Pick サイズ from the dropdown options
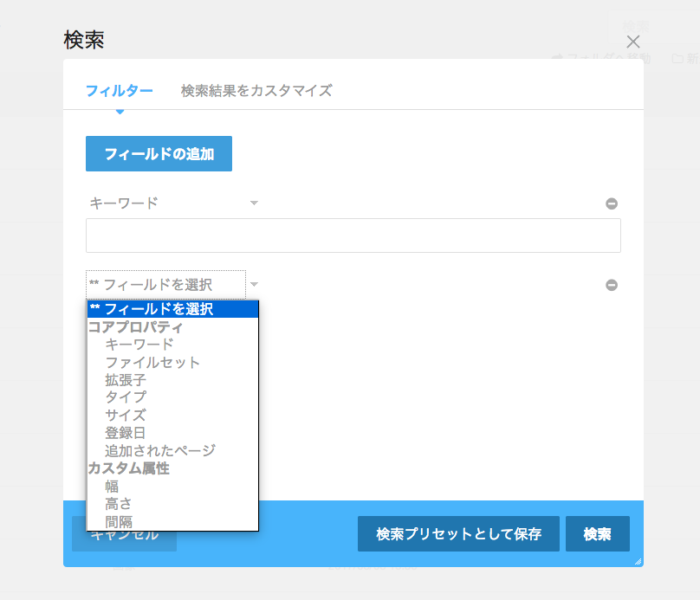 (x=126, y=415)
